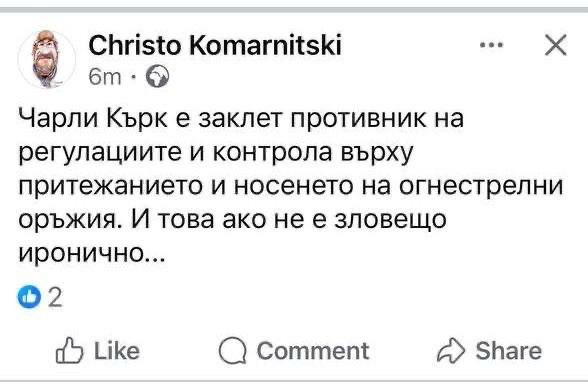The width and height of the screenshot is (588, 382).
Task: Click the Share button label
Action: coord(508,351)
